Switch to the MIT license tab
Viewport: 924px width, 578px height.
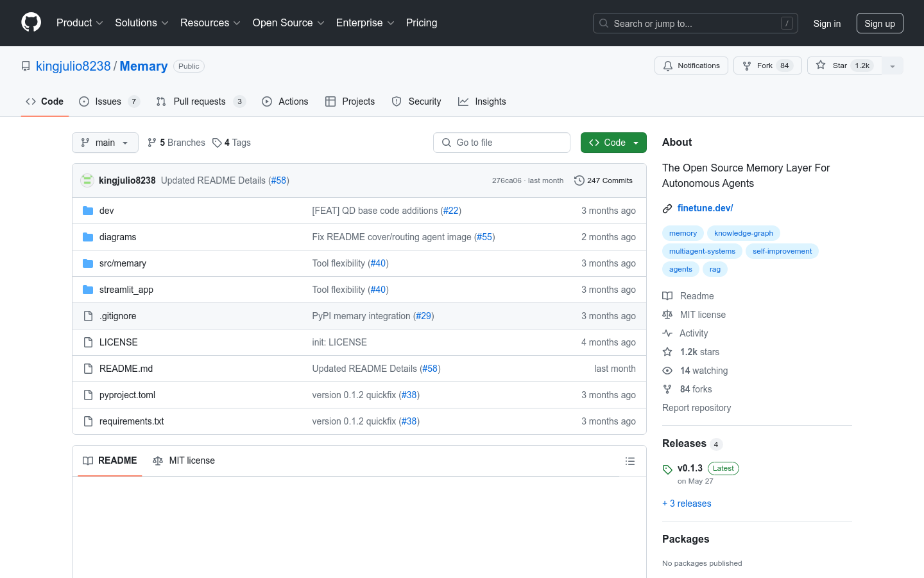[x=184, y=460]
